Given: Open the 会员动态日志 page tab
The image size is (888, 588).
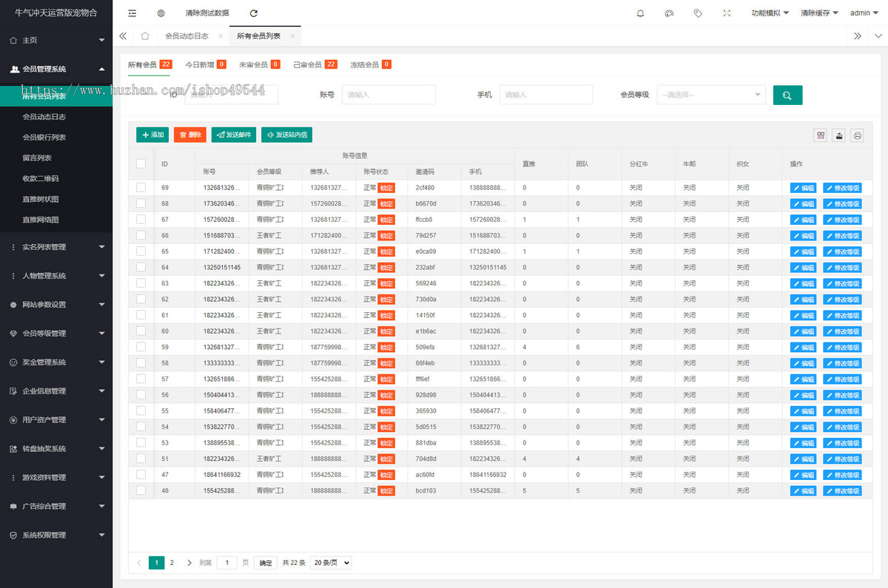Looking at the screenshot, I should click(x=186, y=36).
